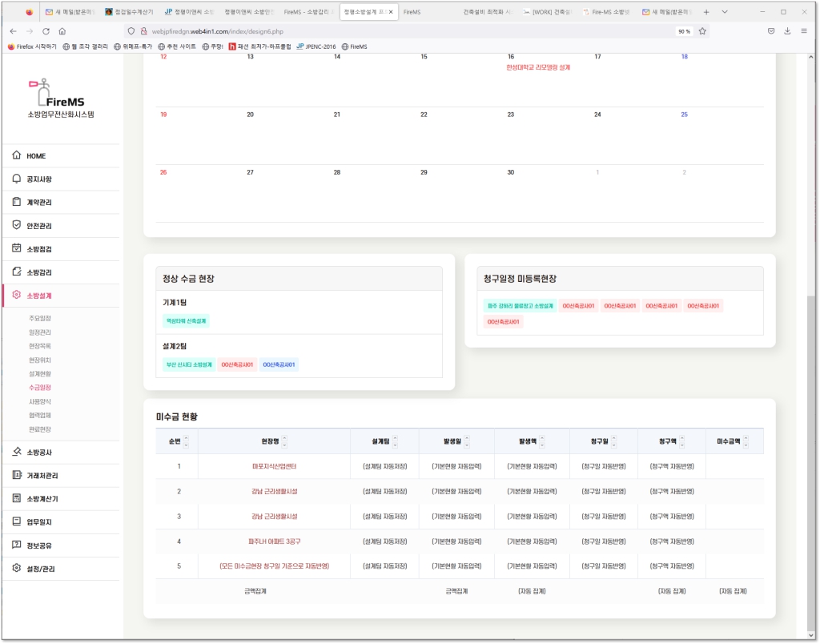Bookmark this page with the star icon
This screenshot has width=820, height=644.
[702, 31]
